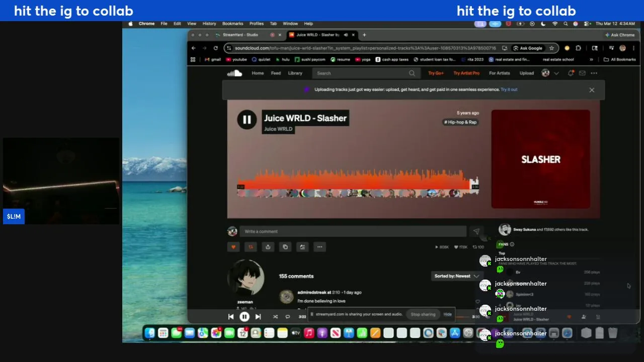Dismiss the upload announcement banner
644x362 pixels.
(592, 90)
